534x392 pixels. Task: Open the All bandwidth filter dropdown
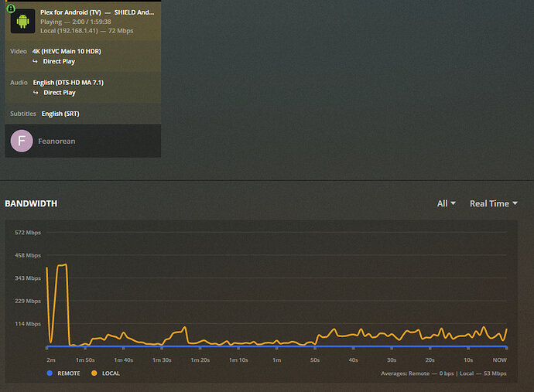[x=446, y=203]
